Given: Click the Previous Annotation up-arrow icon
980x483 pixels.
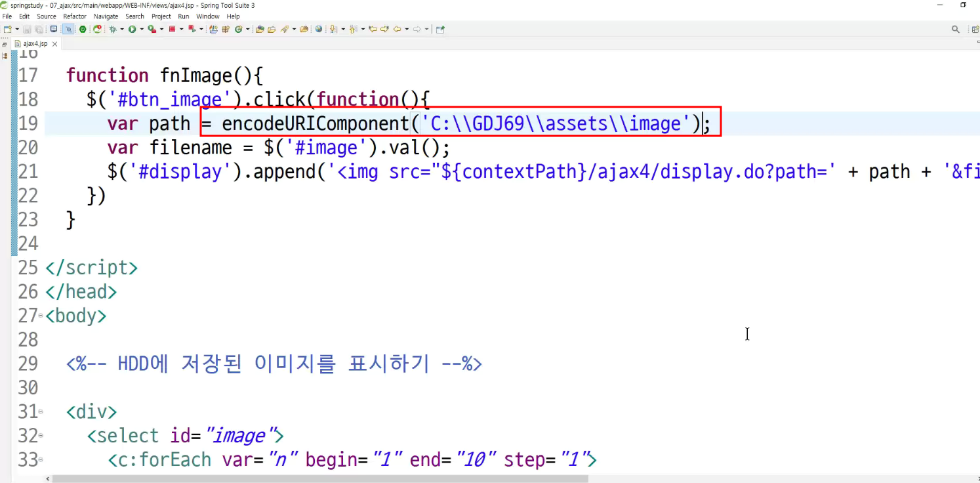Looking at the screenshot, I should 353,29.
